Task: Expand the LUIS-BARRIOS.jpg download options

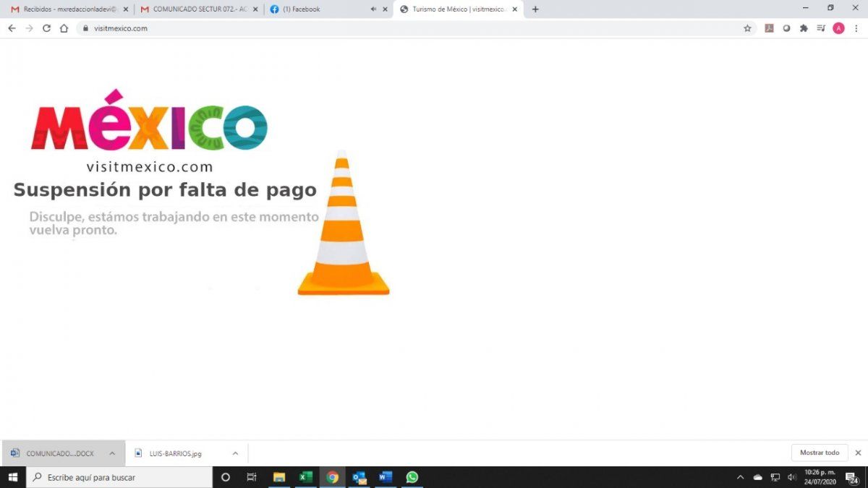Action: tap(235, 453)
